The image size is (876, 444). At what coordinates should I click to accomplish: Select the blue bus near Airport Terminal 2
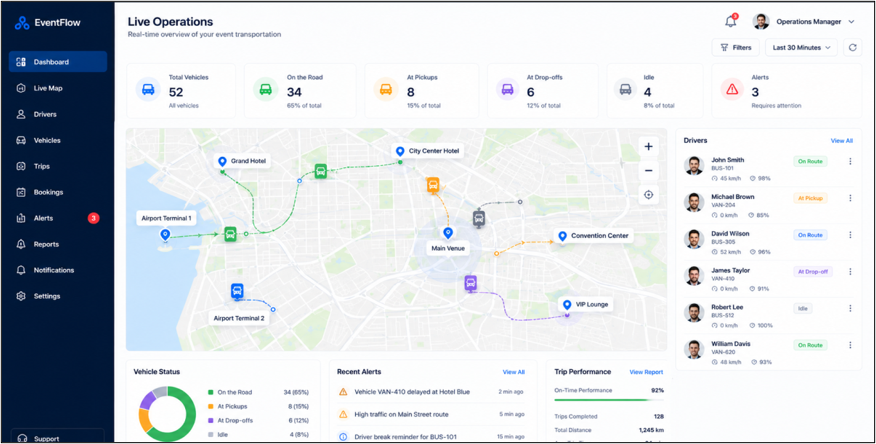pos(237,291)
